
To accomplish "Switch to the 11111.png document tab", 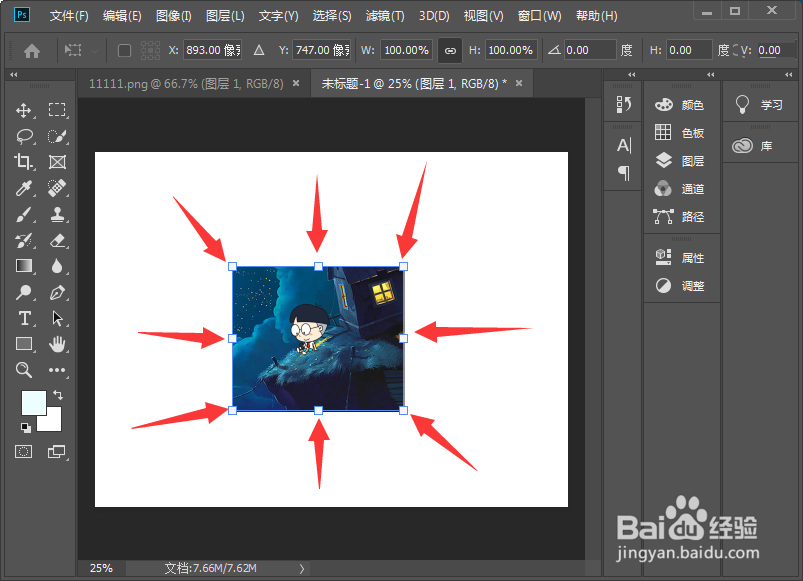I will pos(186,83).
